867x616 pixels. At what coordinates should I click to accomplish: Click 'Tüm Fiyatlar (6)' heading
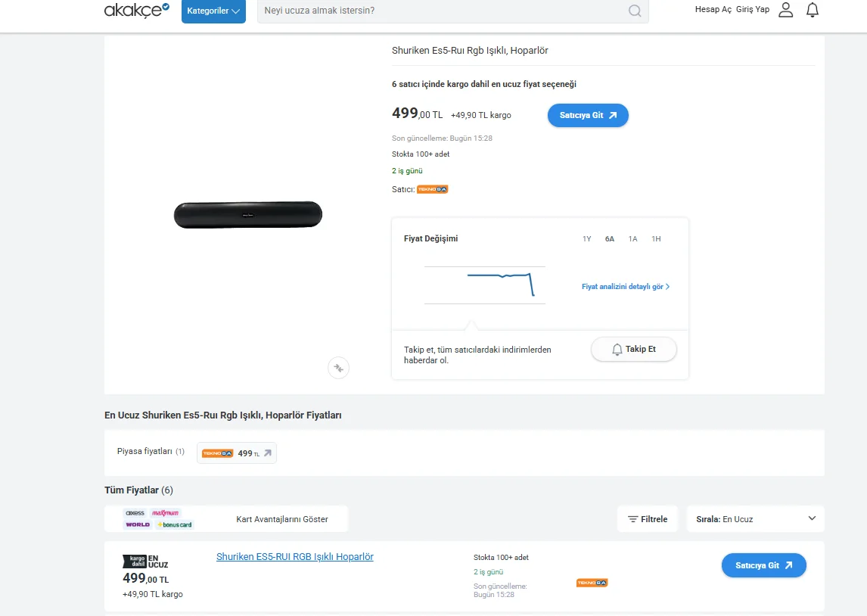click(x=138, y=490)
